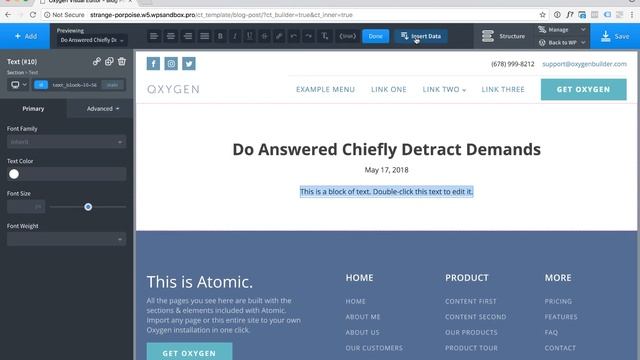
Task: Click the text color value field
Action: (x=73, y=174)
